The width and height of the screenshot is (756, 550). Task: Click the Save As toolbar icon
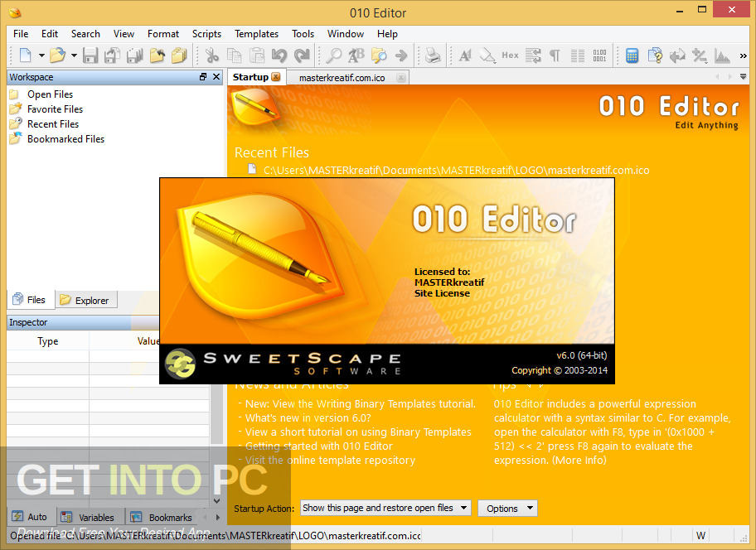click(x=113, y=55)
